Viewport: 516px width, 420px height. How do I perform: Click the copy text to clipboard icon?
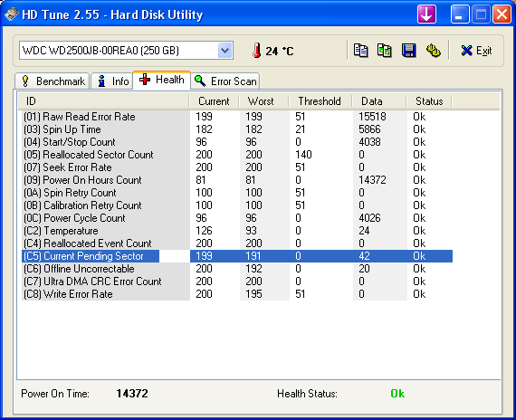360,51
